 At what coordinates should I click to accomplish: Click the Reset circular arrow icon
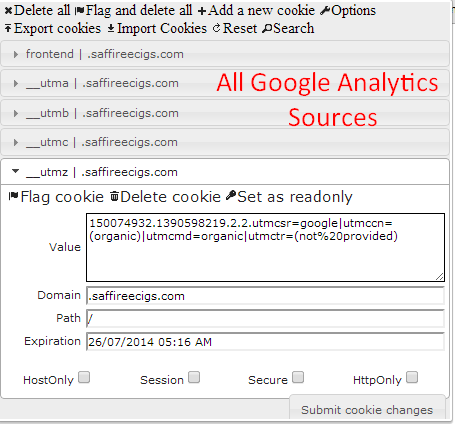pyautogui.click(x=216, y=28)
